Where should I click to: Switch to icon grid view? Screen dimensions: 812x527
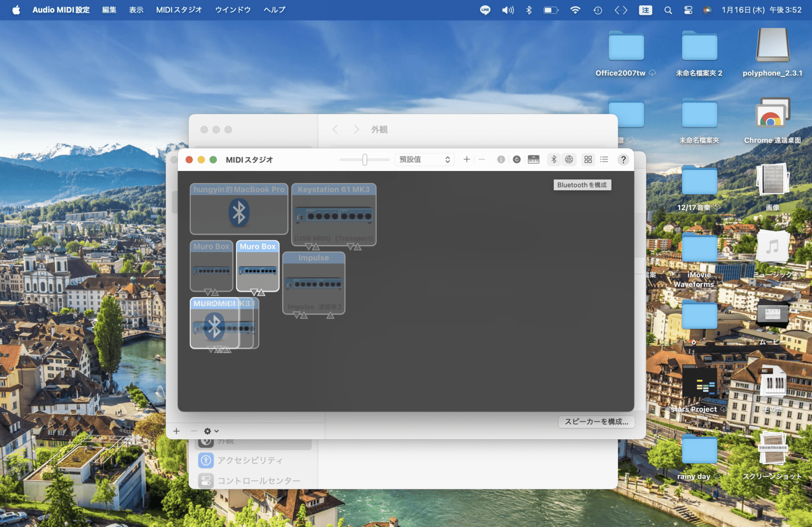pyautogui.click(x=588, y=159)
